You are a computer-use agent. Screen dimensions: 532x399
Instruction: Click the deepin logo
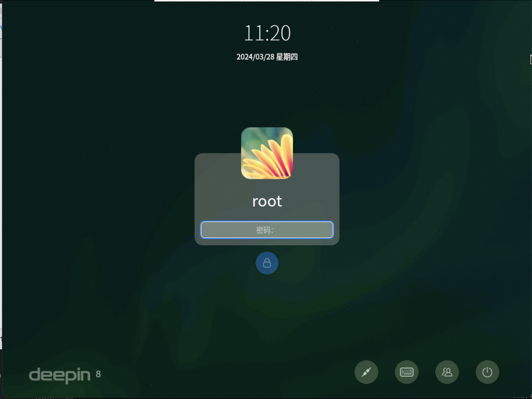point(60,375)
